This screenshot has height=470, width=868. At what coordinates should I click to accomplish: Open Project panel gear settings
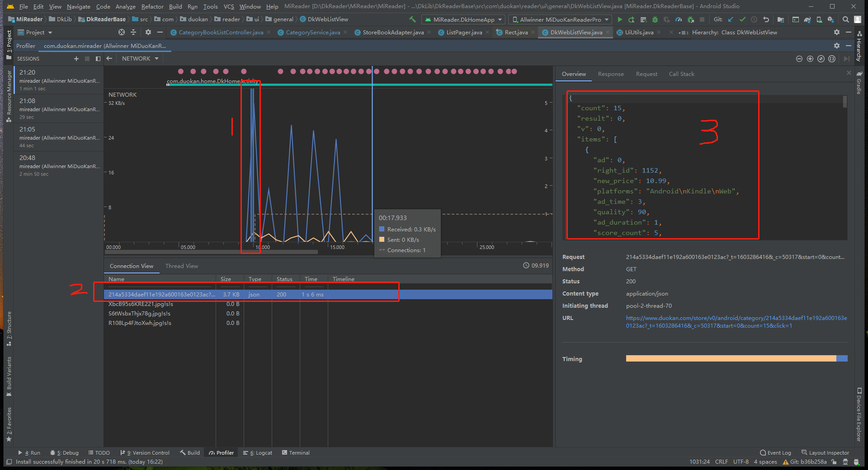[x=148, y=33]
